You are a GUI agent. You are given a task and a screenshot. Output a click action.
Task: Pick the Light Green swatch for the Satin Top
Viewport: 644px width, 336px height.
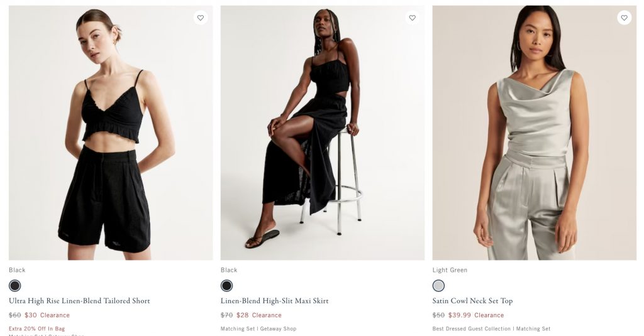coord(438,286)
